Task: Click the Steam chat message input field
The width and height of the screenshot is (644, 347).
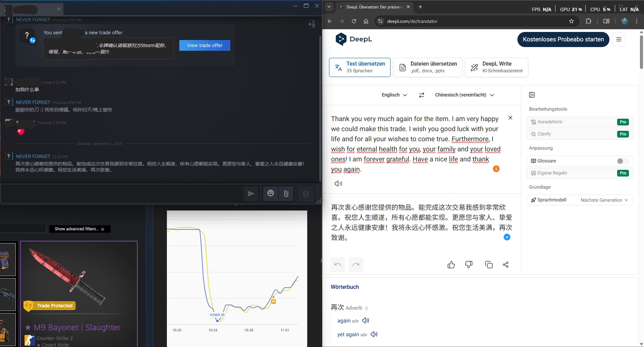Action: (123, 194)
